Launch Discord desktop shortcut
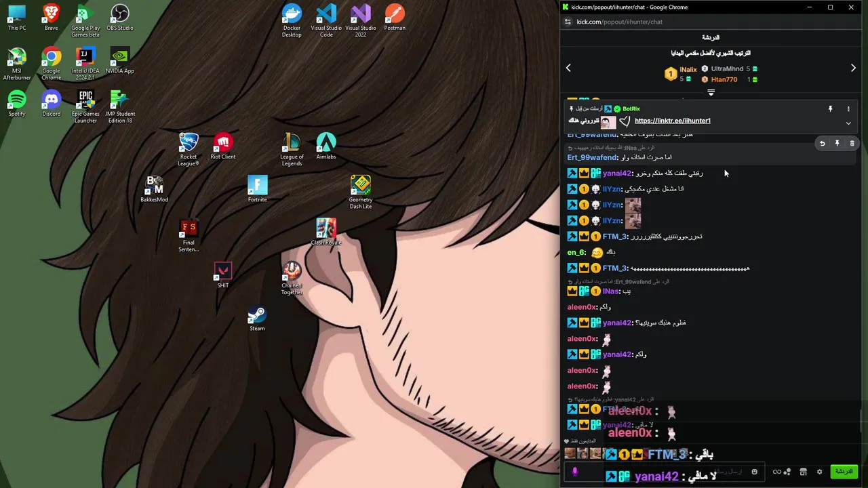 click(51, 104)
